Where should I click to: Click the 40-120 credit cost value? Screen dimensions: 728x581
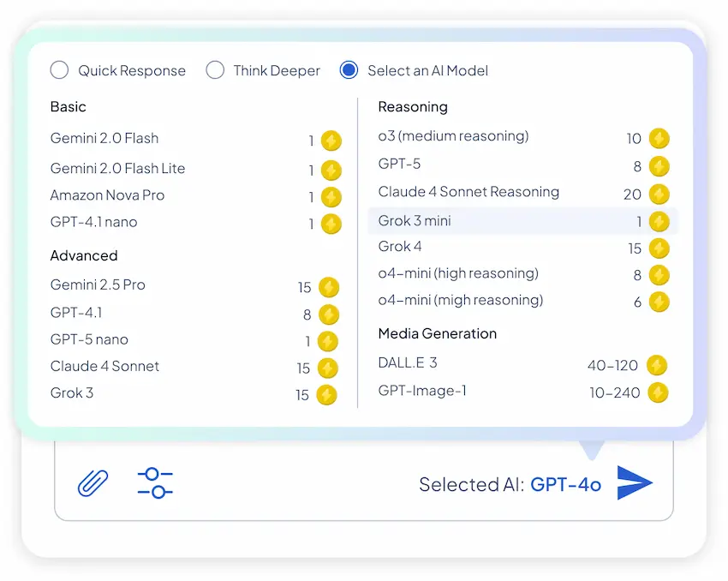coord(612,366)
